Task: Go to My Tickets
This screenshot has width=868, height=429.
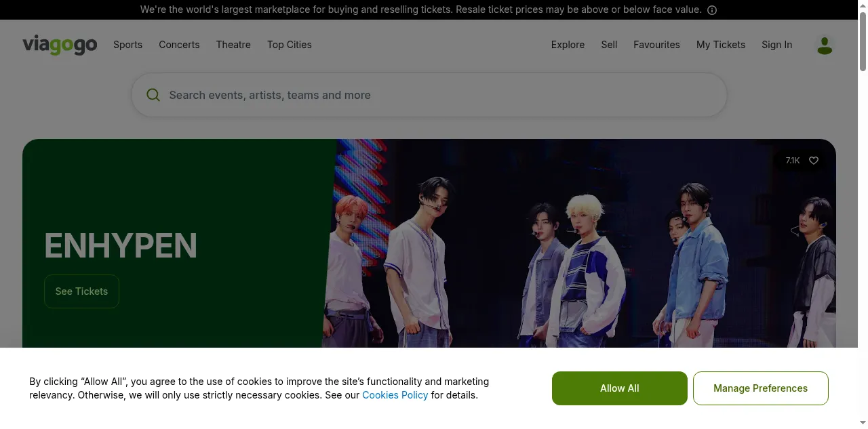Action: click(x=721, y=45)
